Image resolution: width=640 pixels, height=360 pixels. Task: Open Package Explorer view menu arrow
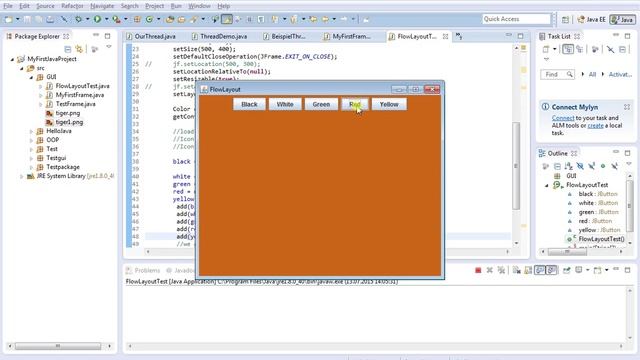coord(109,47)
